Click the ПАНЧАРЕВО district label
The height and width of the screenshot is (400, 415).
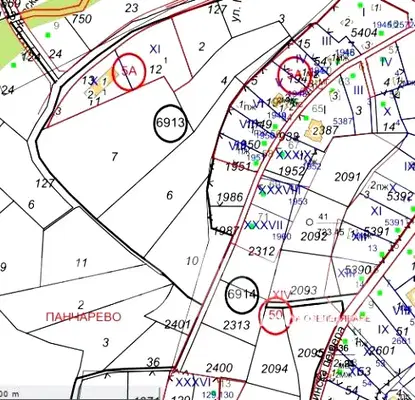83,317
